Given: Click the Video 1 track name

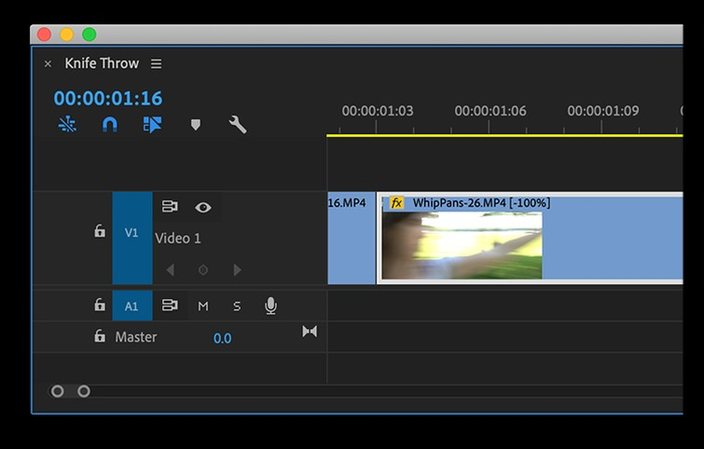Looking at the screenshot, I should (178, 238).
